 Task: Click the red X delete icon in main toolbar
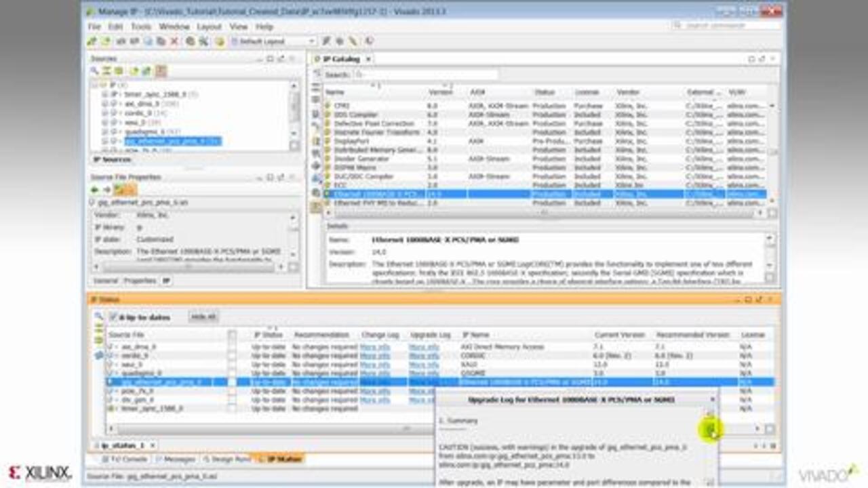coord(174,41)
